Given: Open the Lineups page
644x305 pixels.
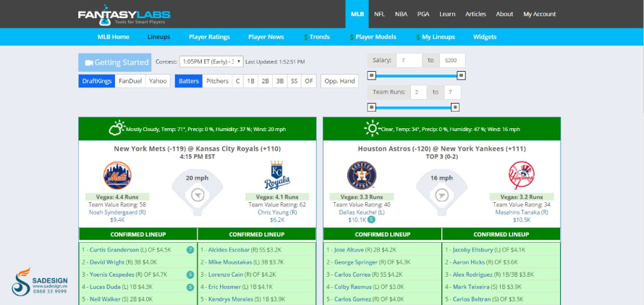Looking at the screenshot, I should click(x=159, y=37).
